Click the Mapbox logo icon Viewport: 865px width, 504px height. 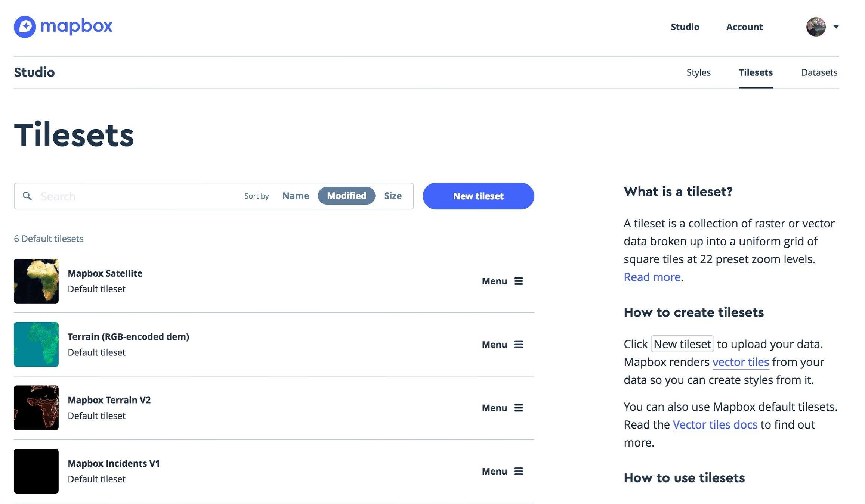[25, 27]
